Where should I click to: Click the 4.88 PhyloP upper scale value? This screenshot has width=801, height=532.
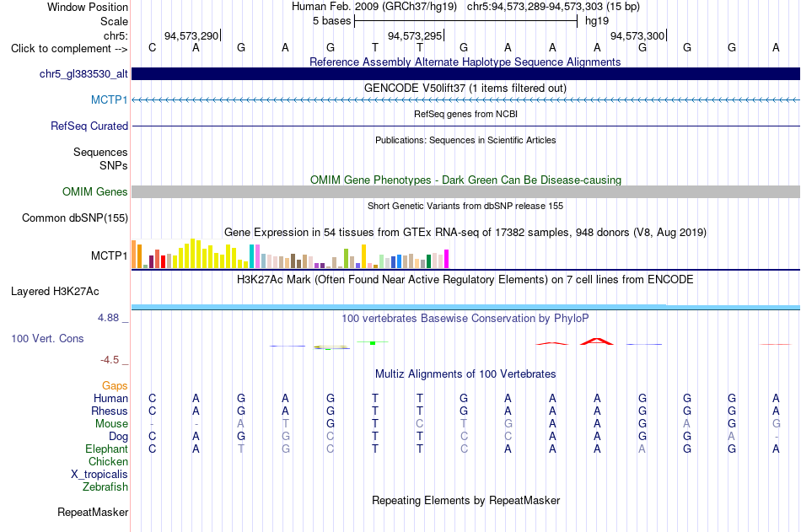[x=108, y=318]
